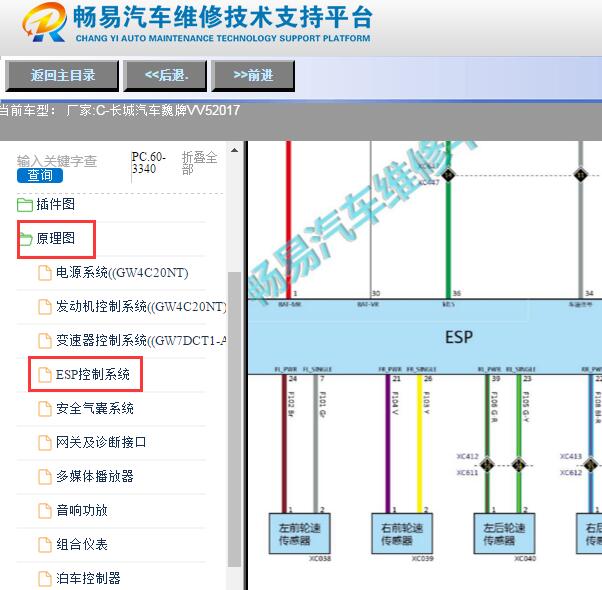Open 变速器控制系统((GW7DCT1 diagram
602x590 pixels.
(x=141, y=340)
